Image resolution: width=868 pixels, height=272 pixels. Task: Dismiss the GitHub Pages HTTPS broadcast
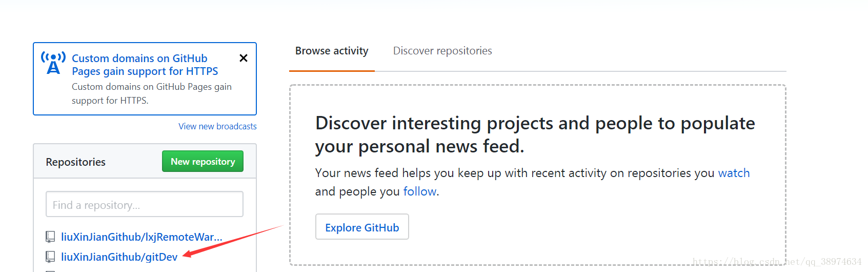click(x=244, y=58)
